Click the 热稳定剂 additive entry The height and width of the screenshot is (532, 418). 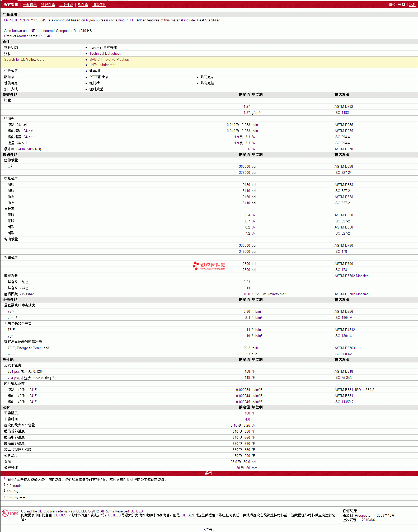pyautogui.click(x=207, y=77)
